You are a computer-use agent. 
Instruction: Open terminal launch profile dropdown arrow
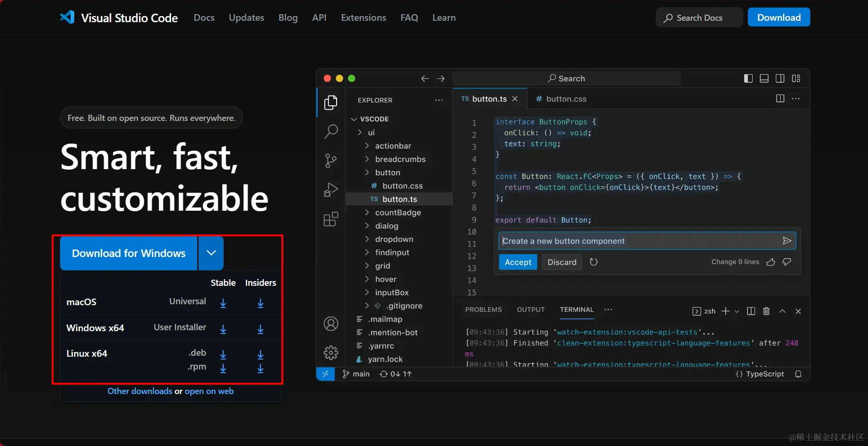click(x=737, y=311)
